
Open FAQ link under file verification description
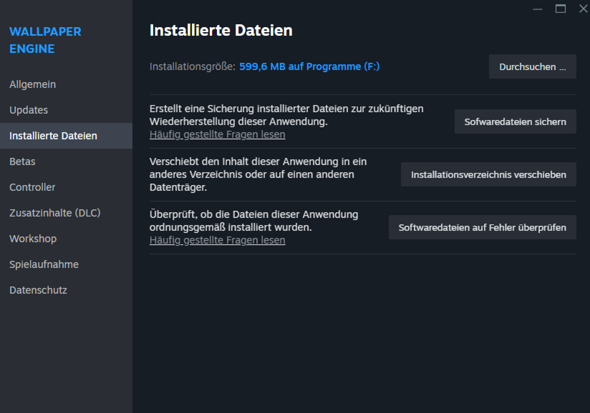[217, 240]
